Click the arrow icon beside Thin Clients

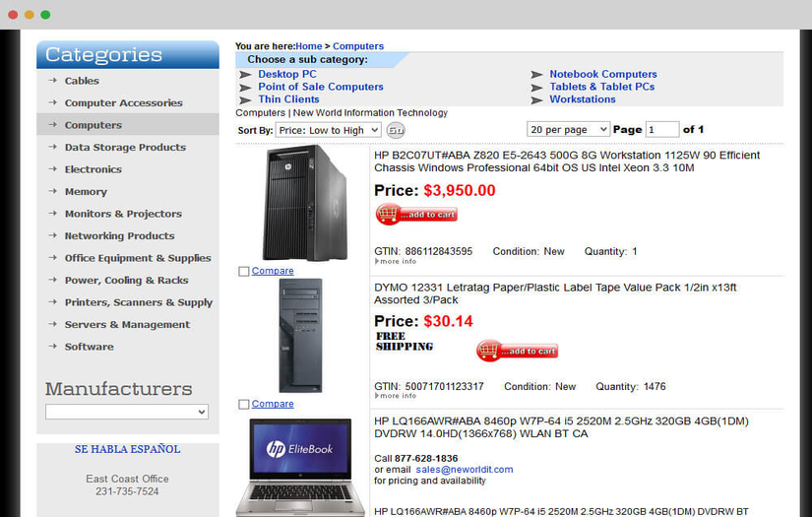tap(245, 100)
